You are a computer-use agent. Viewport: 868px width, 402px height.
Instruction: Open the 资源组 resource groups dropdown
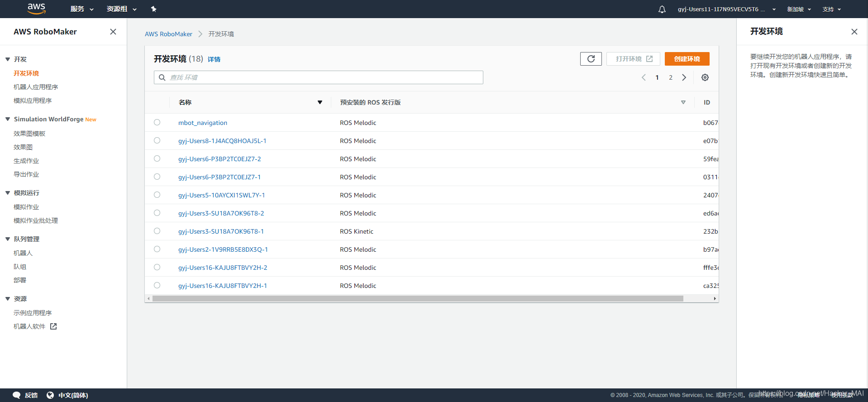click(x=122, y=9)
